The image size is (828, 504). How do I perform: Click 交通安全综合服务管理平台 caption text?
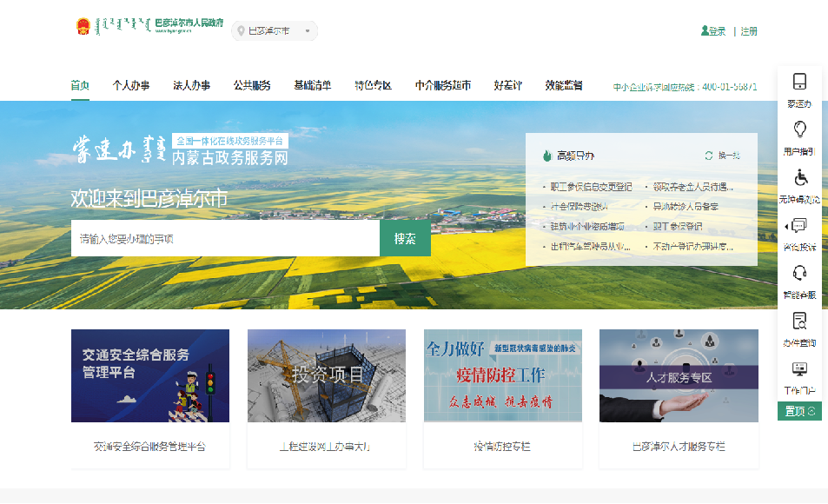(149, 447)
